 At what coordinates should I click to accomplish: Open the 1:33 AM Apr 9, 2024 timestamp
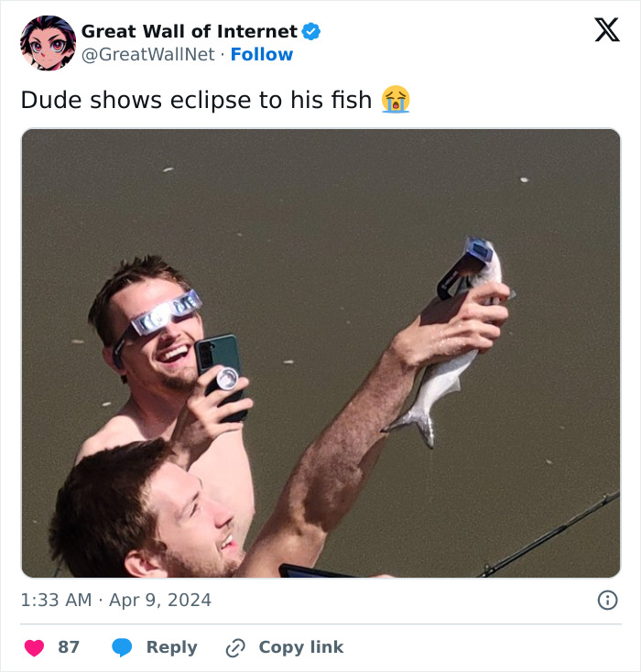click(x=115, y=600)
